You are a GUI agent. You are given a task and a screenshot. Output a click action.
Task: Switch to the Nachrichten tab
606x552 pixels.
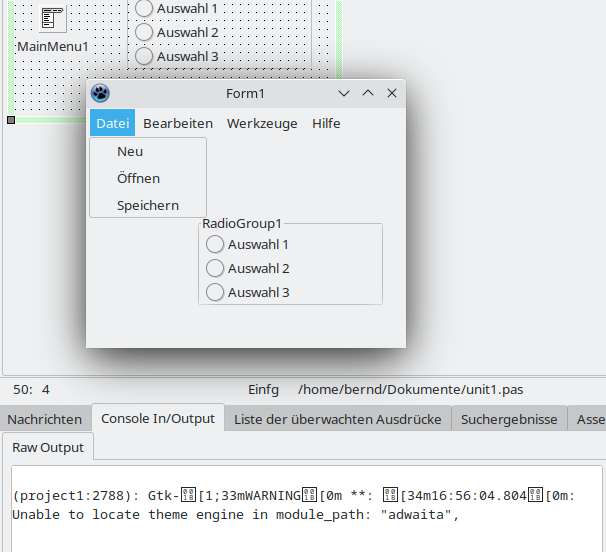pos(45,419)
